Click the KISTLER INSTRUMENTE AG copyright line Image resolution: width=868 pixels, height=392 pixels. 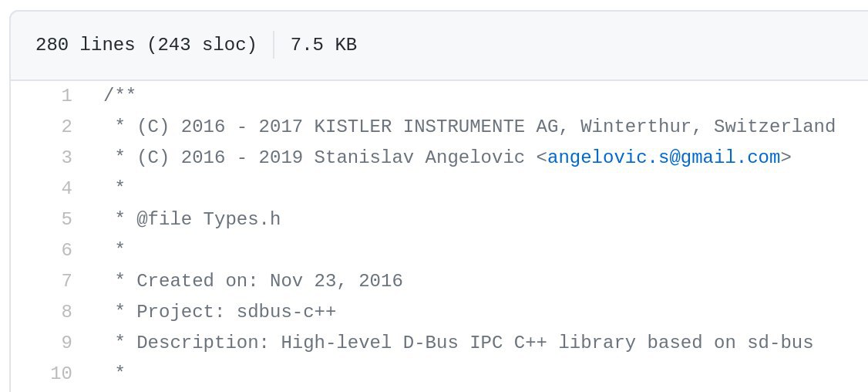pyautogui.click(x=475, y=127)
